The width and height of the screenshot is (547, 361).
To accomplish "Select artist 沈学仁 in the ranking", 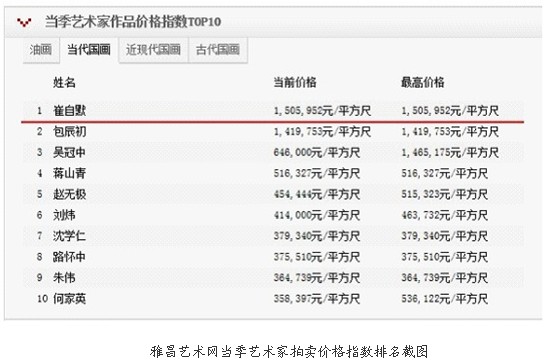I will pos(69,236).
